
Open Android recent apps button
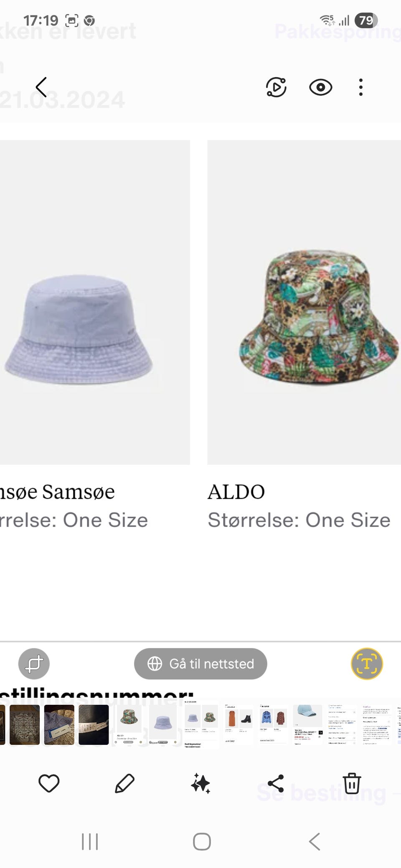[90, 842]
